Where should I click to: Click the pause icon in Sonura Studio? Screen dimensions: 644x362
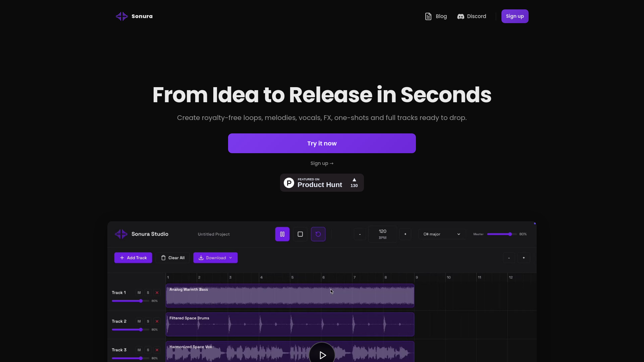click(x=282, y=234)
